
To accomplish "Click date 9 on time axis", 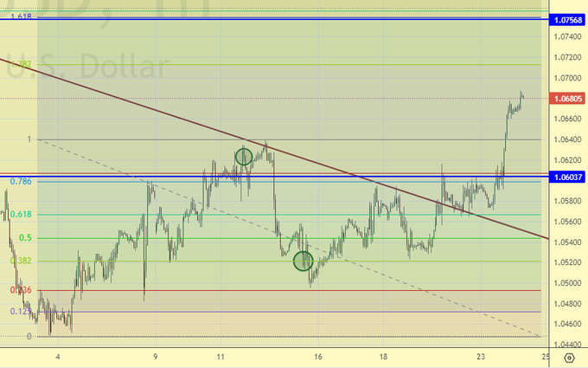I will 155,356.
